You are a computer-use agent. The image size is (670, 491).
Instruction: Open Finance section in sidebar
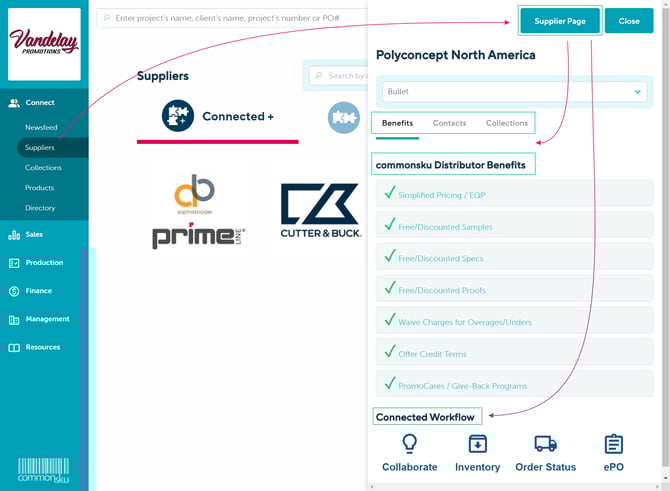click(40, 291)
